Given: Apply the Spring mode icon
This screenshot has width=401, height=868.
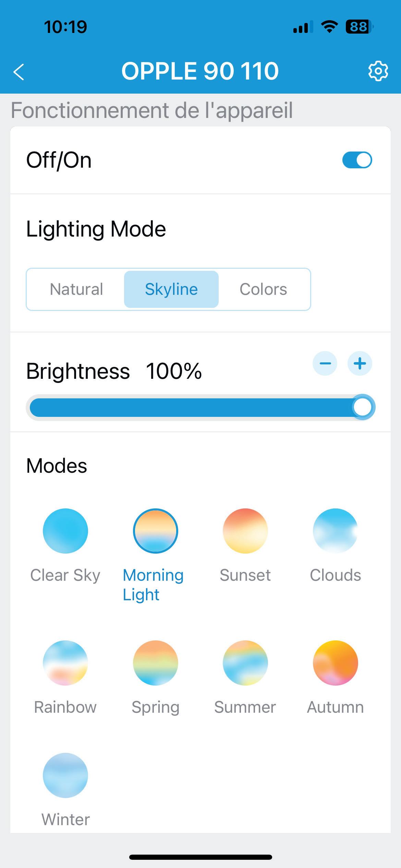Looking at the screenshot, I should coord(156,663).
